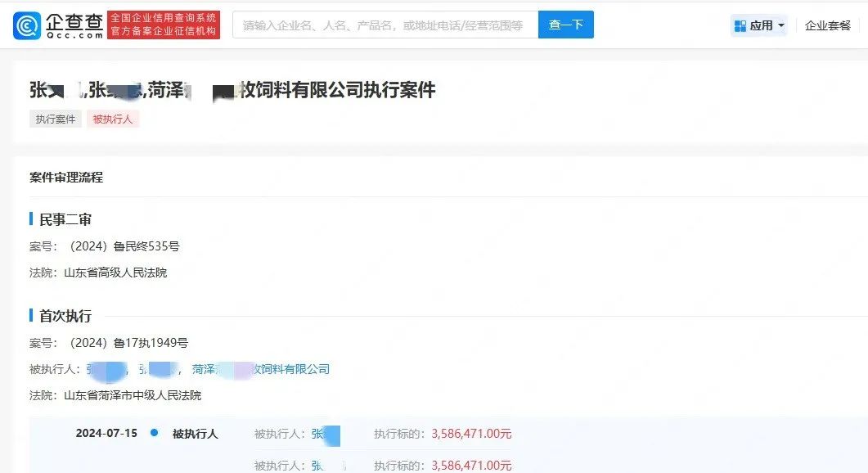Open the 企业套餐 menu item
The height and width of the screenshot is (473, 868).
(828, 25)
